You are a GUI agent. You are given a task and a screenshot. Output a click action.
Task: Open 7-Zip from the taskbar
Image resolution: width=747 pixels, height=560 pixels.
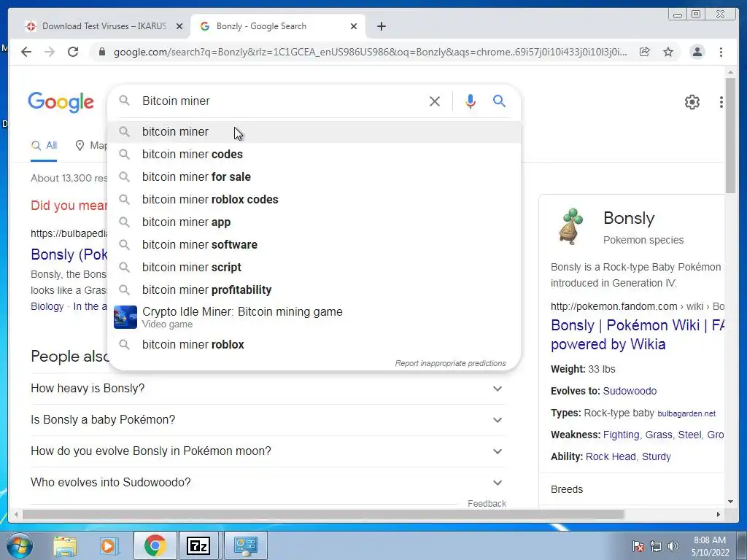click(198, 545)
